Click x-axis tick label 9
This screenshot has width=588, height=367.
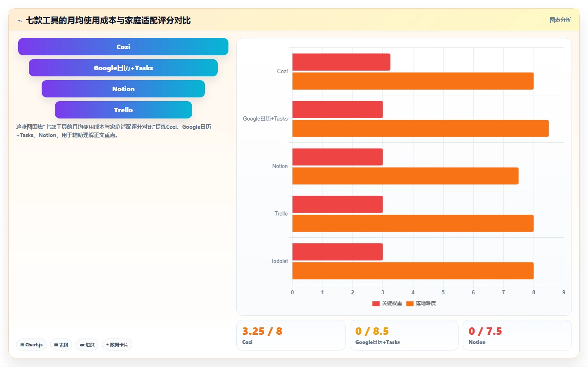[564, 292]
